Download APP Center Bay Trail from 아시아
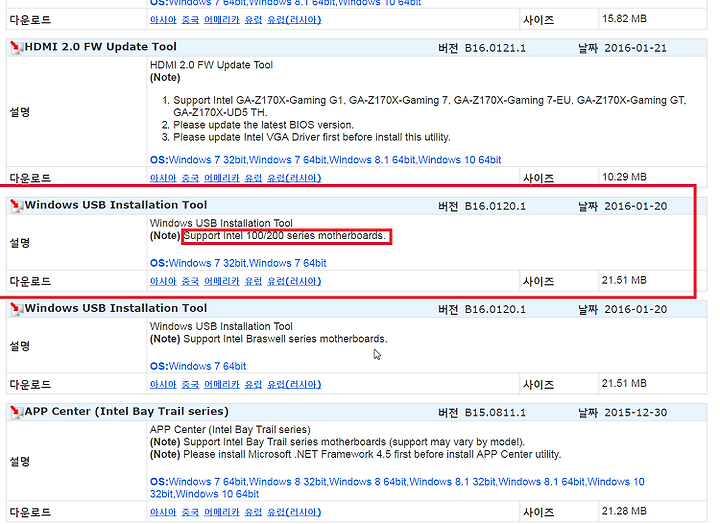720x524 pixels. (x=163, y=512)
